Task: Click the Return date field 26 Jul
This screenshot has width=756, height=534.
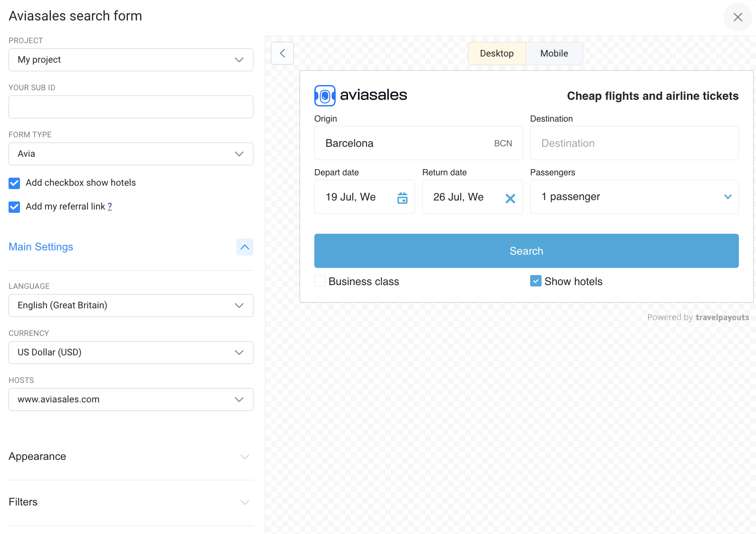Action: pos(473,197)
